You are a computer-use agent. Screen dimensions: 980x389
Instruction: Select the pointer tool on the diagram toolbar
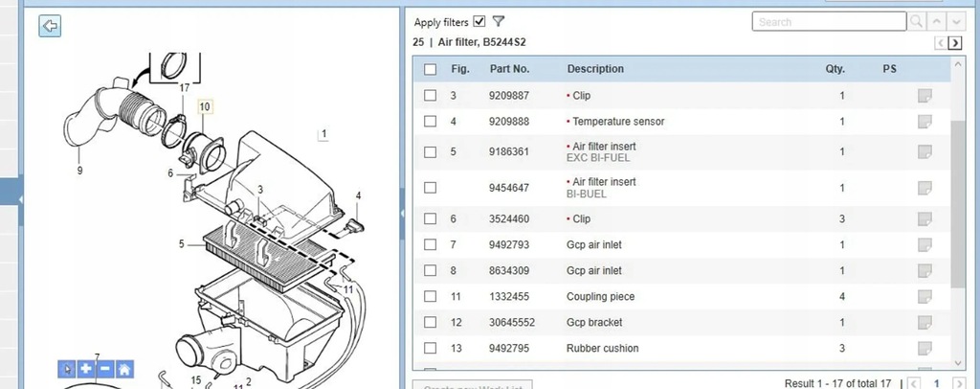(x=67, y=369)
